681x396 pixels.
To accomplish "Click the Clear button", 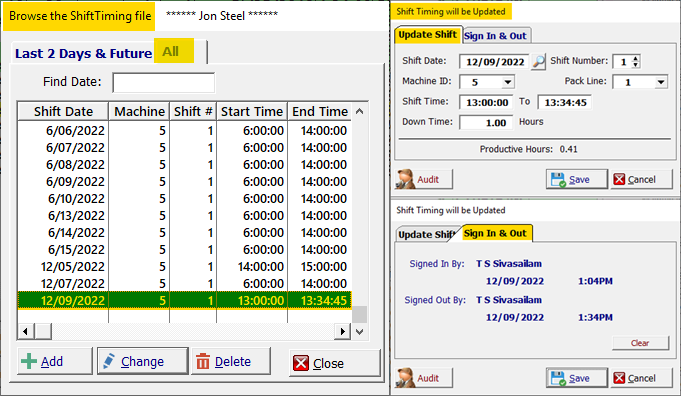I will pyautogui.click(x=640, y=343).
